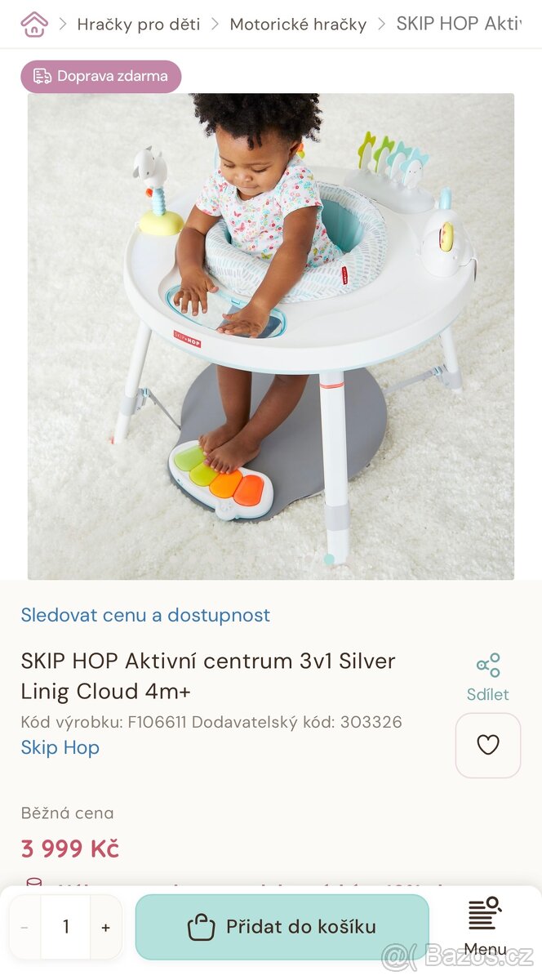Viewport: 542px width, 980px height.
Task: Go to the home page icon
Action: pyautogui.click(x=34, y=24)
